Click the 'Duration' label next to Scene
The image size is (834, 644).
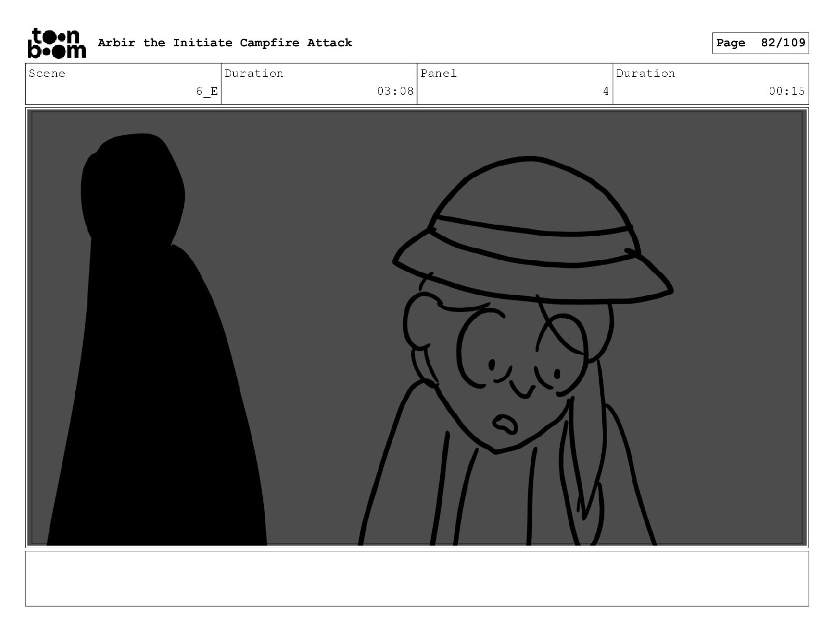[254, 73]
